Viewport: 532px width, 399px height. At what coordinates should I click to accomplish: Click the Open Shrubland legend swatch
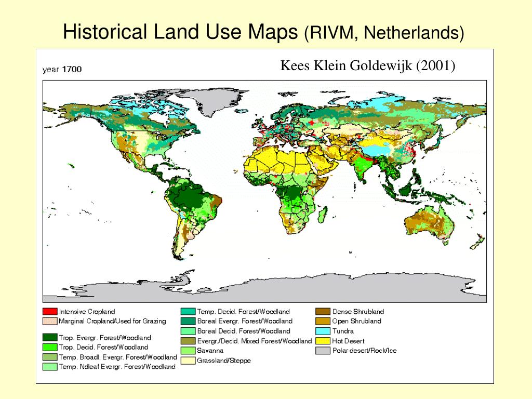click(323, 321)
